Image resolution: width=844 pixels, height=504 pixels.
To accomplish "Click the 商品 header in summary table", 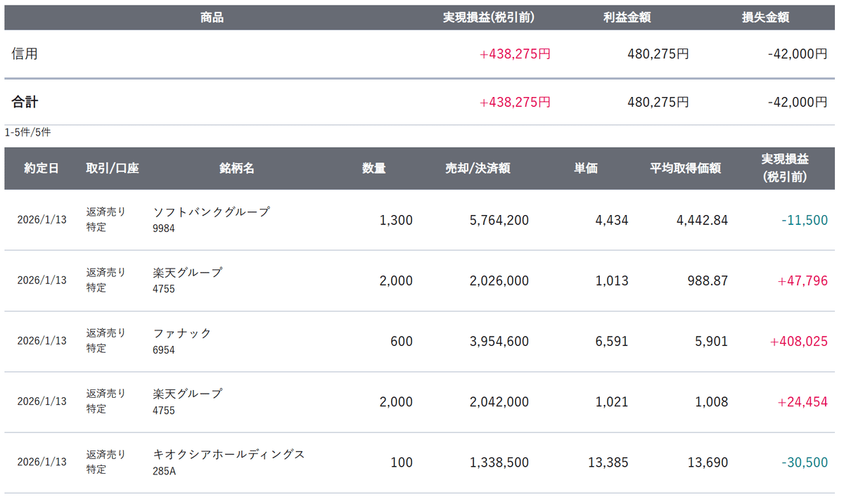I will [212, 18].
